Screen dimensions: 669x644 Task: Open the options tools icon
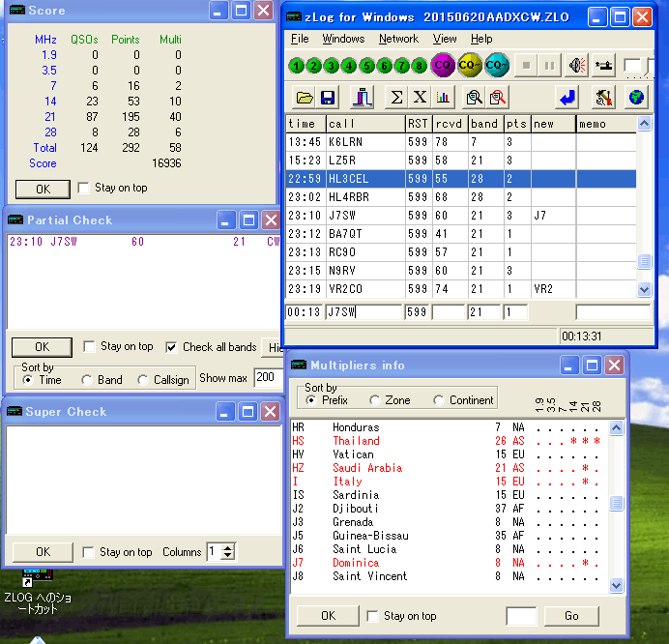coord(603,98)
